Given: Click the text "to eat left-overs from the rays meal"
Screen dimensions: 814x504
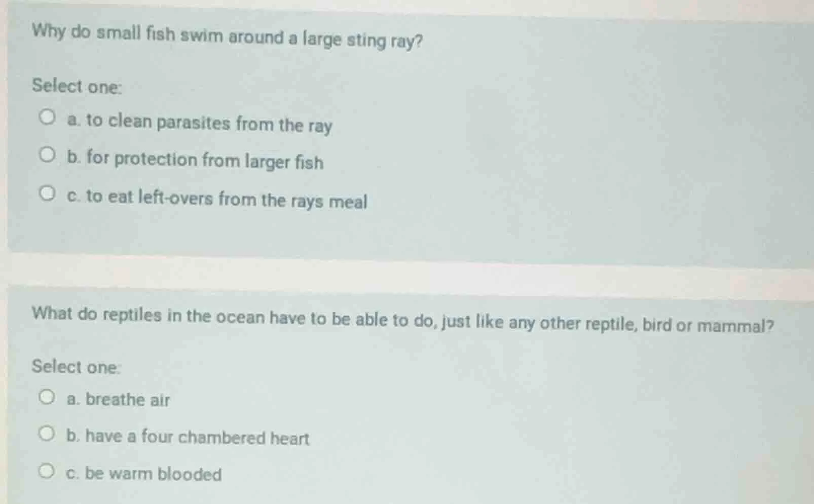Looking at the screenshot, I should 217,201.
